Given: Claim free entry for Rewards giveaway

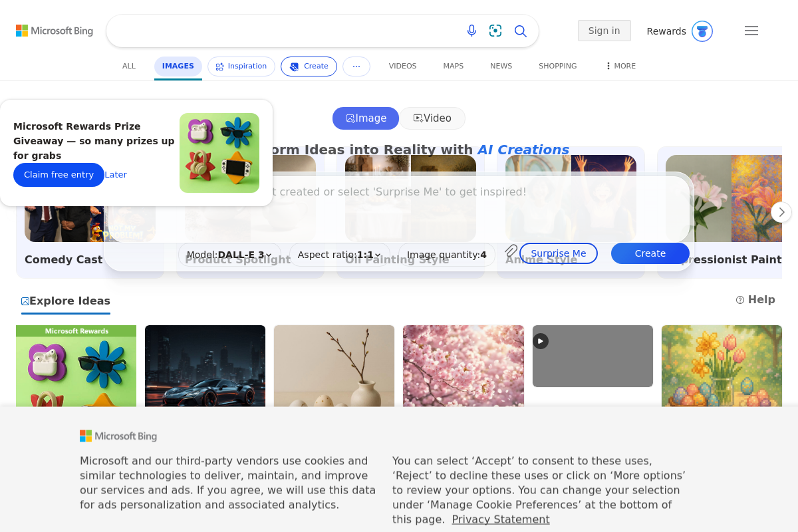Looking at the screenshot, I should pos(59,175).
